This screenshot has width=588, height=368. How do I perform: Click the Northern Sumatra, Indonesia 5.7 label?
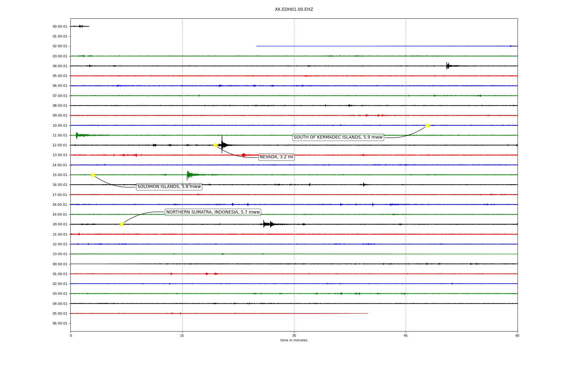(213, 212)
